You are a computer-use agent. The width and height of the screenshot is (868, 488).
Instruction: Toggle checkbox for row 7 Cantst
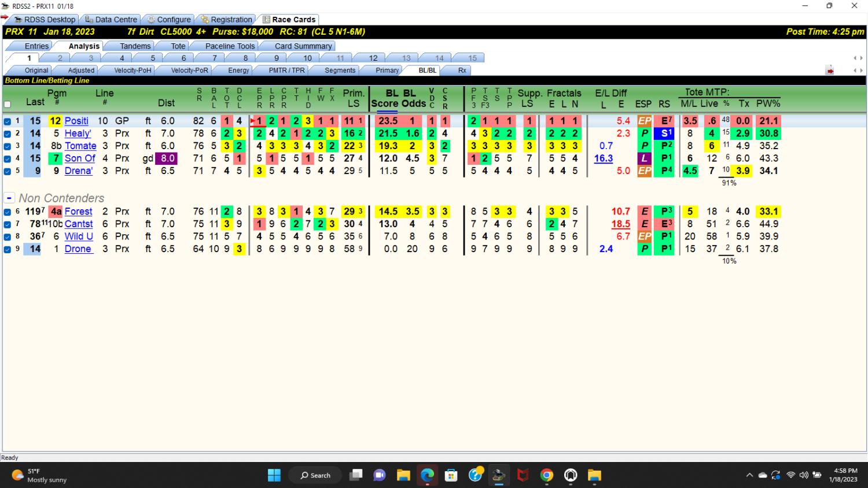point(8,224)
